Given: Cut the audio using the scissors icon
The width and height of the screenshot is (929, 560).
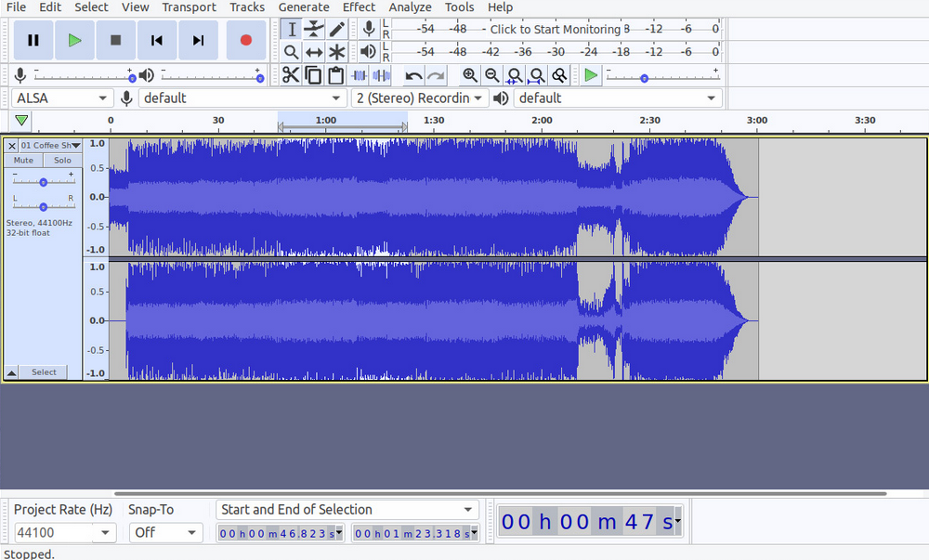Looking at the screenshot, I should pos(291,74).
